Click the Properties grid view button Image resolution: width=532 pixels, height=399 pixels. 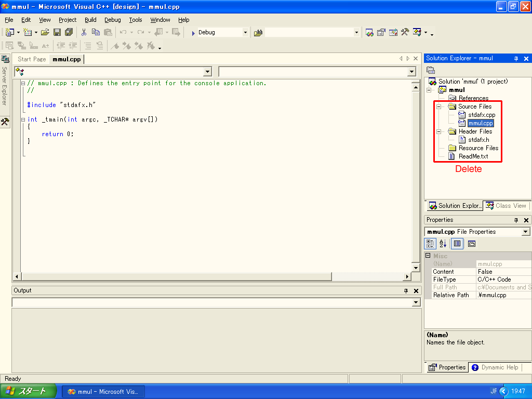click(x=457, y=244)
